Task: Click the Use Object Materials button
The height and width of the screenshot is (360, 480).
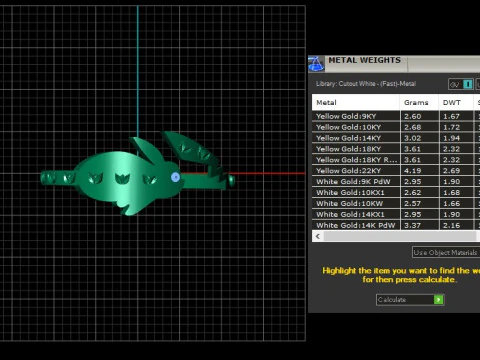Action: [446, 252]
